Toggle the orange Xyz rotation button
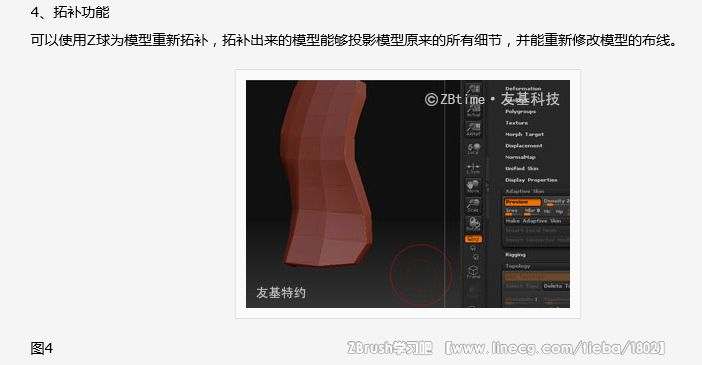Image resolution: width=702 pixels, height=365 pixels. pos(473,239)
